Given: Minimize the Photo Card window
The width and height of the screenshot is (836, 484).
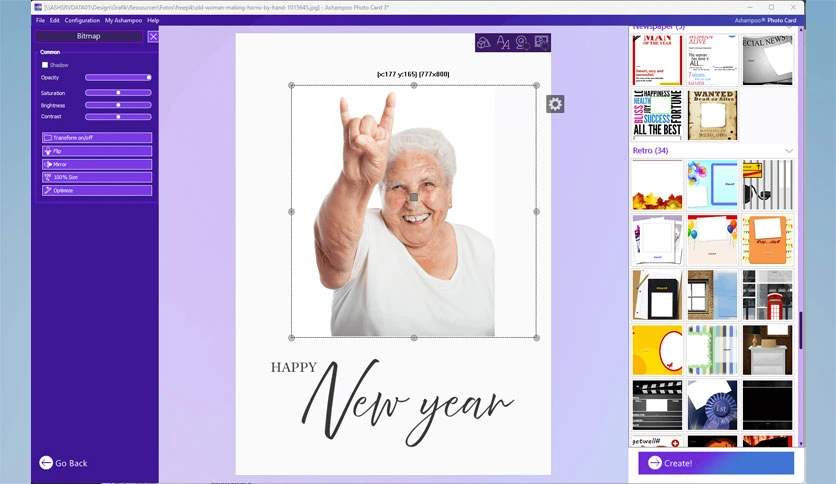Looking at the screenshot, I should pyautogui.click(x=750, y=7).
